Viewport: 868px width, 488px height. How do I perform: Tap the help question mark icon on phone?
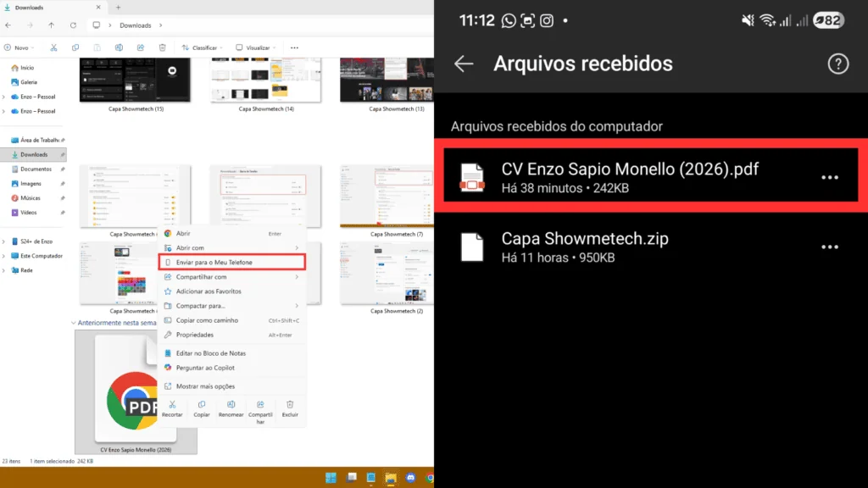838,64
